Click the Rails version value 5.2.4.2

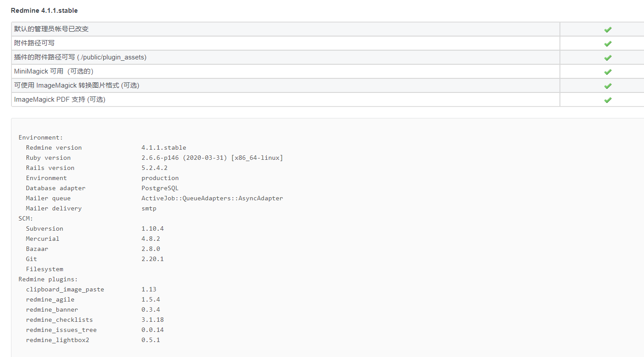click(x=154, y=168)
